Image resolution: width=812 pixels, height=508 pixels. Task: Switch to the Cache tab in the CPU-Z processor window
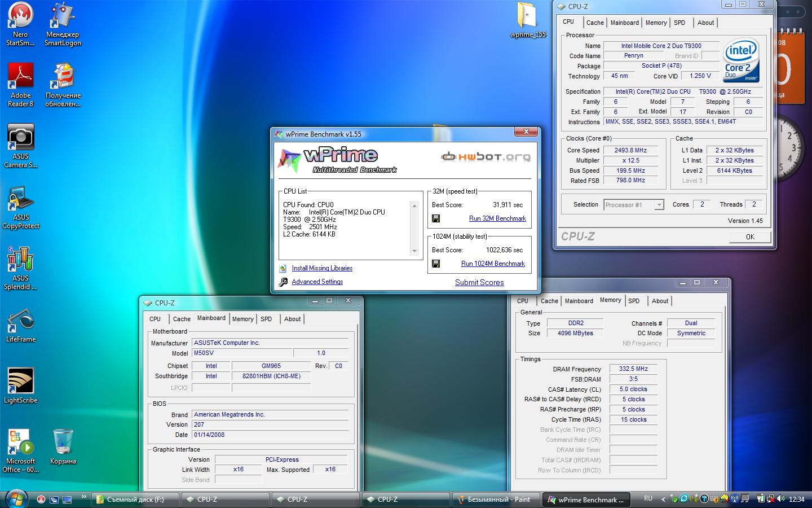coord(595,23)
